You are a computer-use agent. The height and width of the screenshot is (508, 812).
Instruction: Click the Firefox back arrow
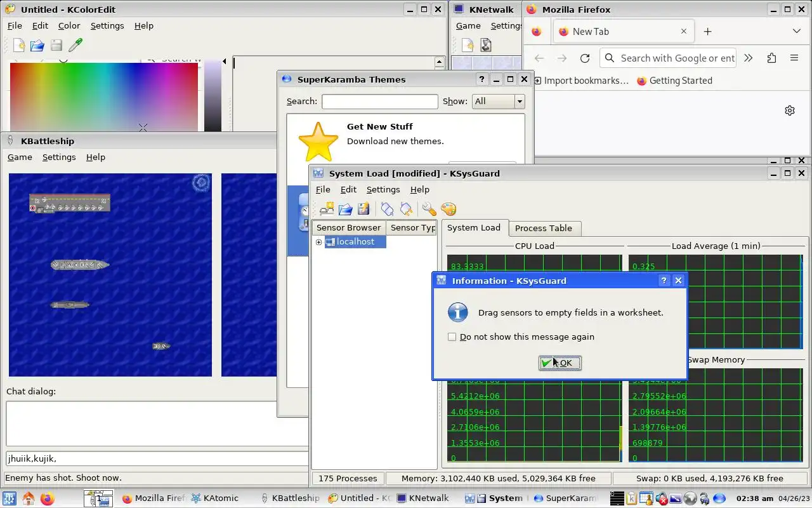(539, 58)
